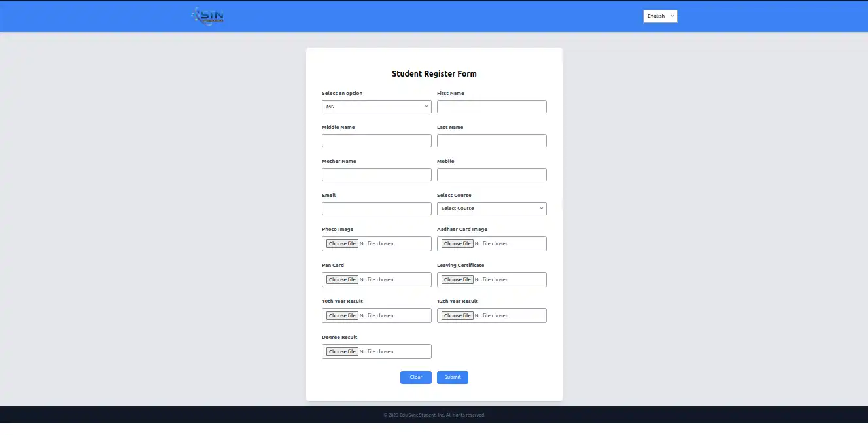
Task: Choose file for 10th Year Result
Action: (x=342, y=315)
